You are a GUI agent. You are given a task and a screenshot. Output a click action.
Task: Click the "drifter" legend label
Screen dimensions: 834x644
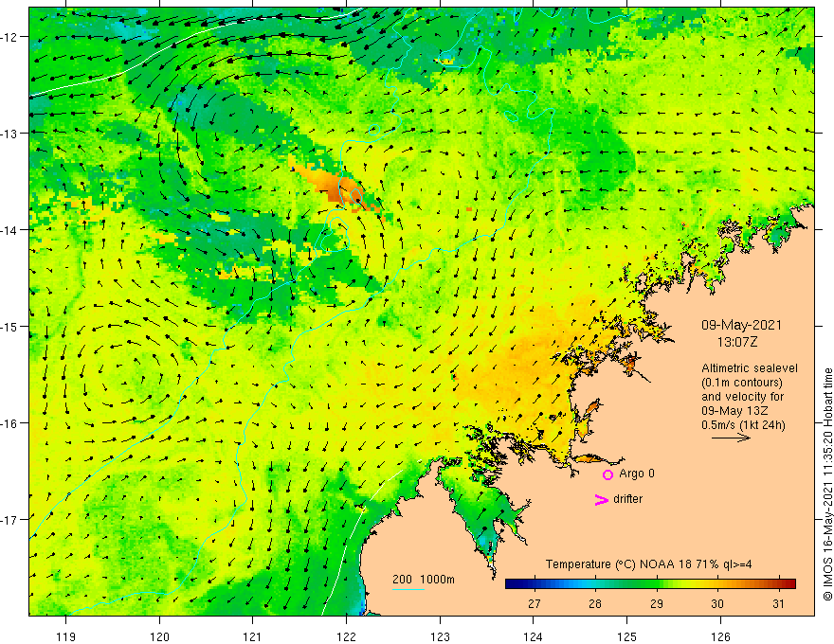(x=627, y=499)
